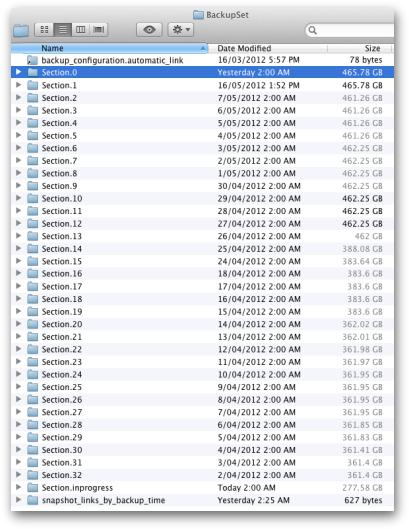This screenshot has height=529, width=409.
Task: Switch to list view
Action: [x=62, y=30]
